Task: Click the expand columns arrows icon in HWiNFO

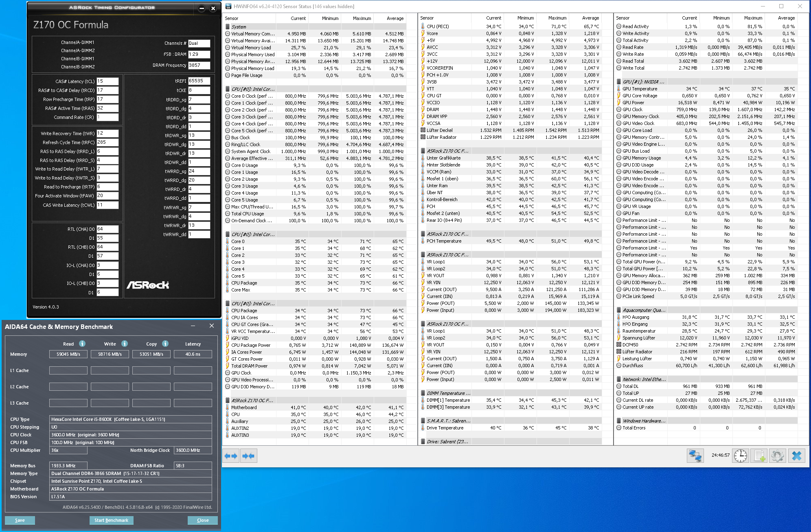Action: [x=231, y=456]
